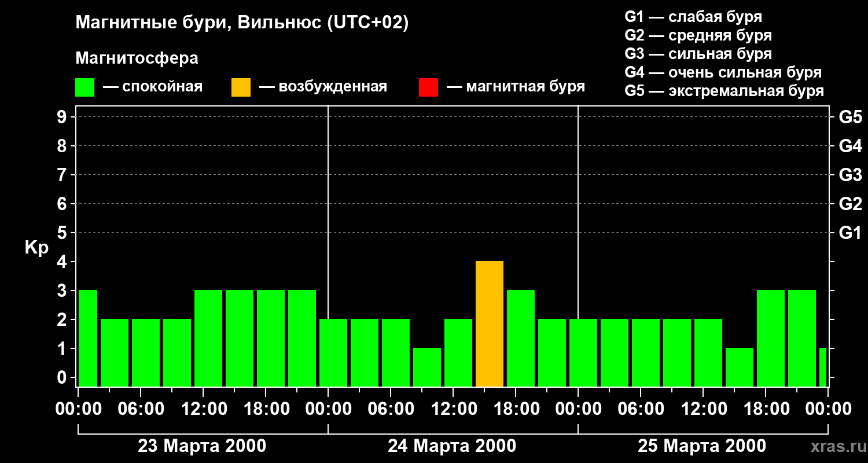Click the green "спокойная" legend swatch
The width and height of the screenshot is (868, 463).
[84, 87]
